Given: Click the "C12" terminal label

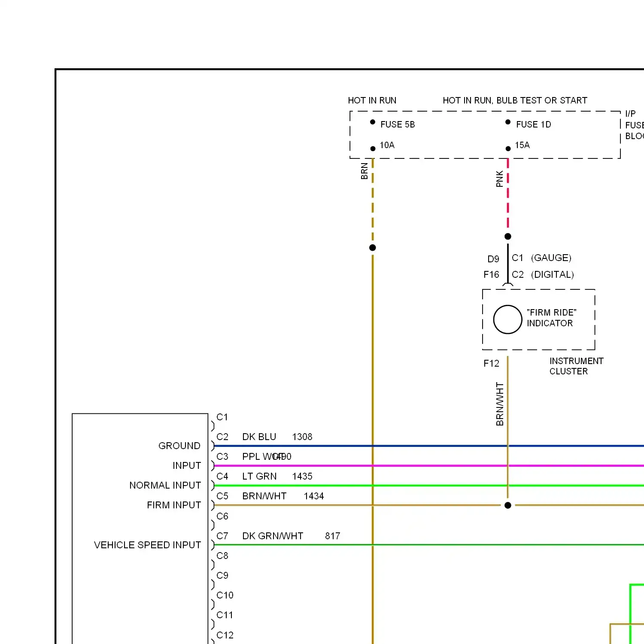Looking at the screenshot, I should (x=225, y=635).
